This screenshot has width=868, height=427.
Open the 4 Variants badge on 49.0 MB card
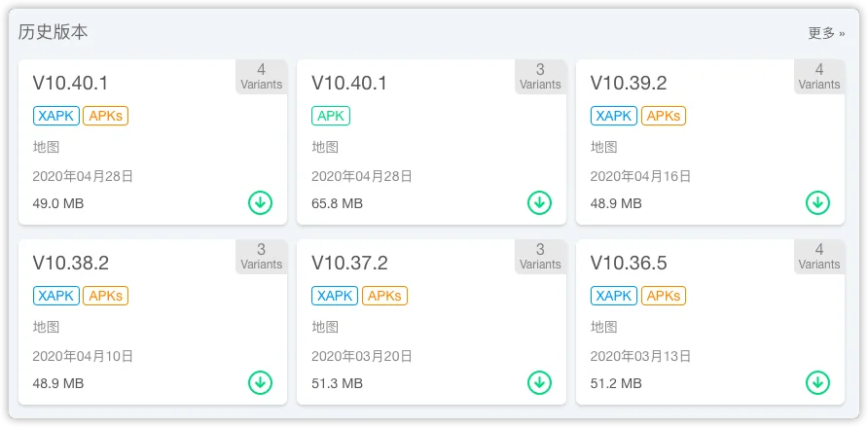pos(262,77)
